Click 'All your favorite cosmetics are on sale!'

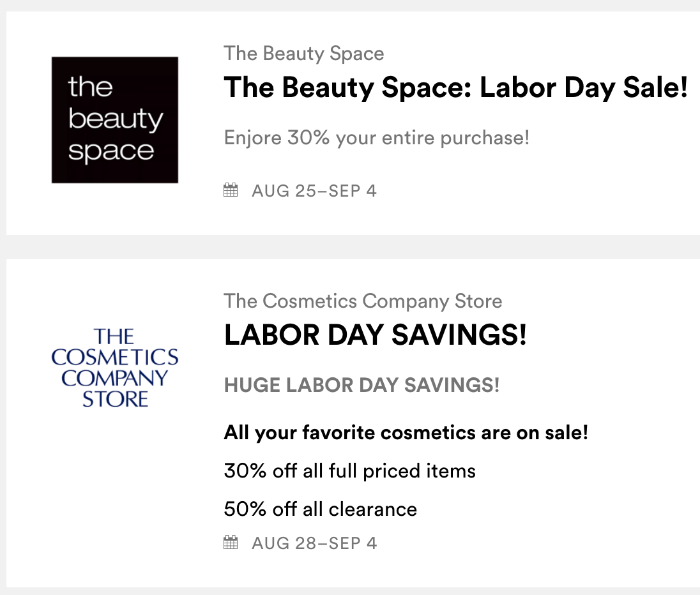click(406, 433)
